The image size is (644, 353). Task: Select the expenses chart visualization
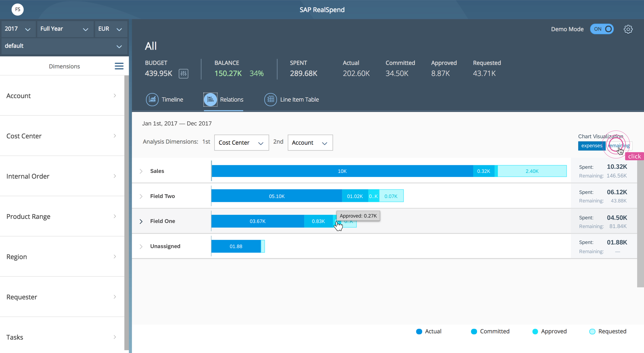coord(591,146)
